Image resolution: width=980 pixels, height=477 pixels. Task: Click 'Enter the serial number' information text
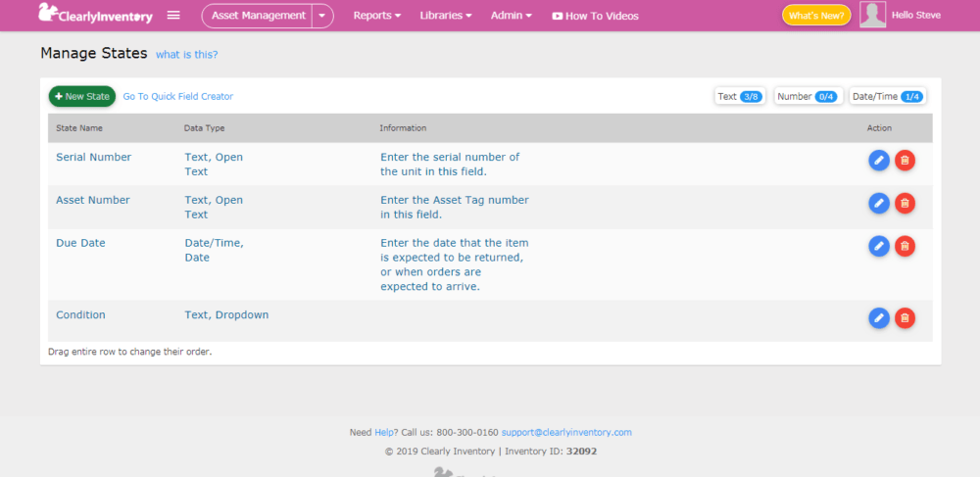[x=450, y=165]
